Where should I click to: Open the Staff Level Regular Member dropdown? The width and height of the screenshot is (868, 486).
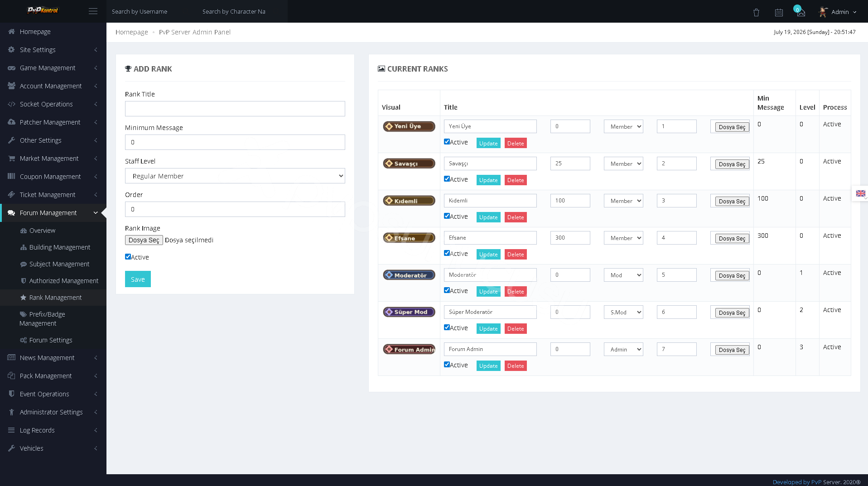point(235,176)
